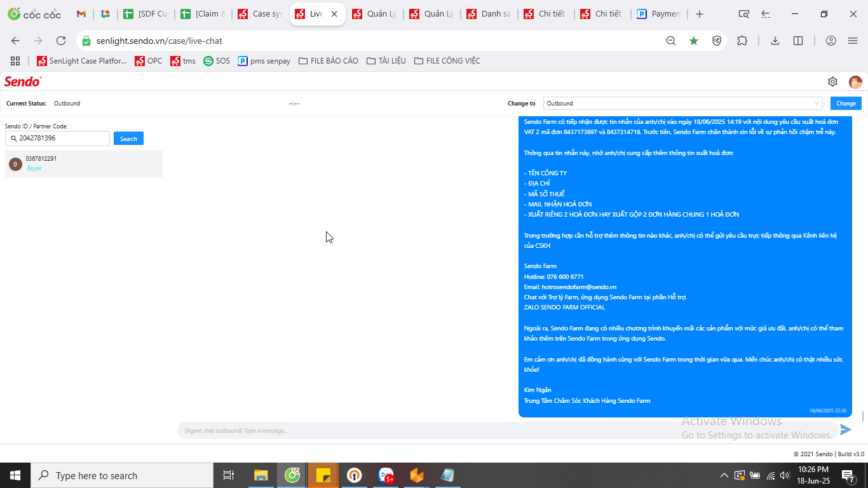Click the Windows taskbar search box
Viewport: 868px width, 488px height.
coord(122,475)
